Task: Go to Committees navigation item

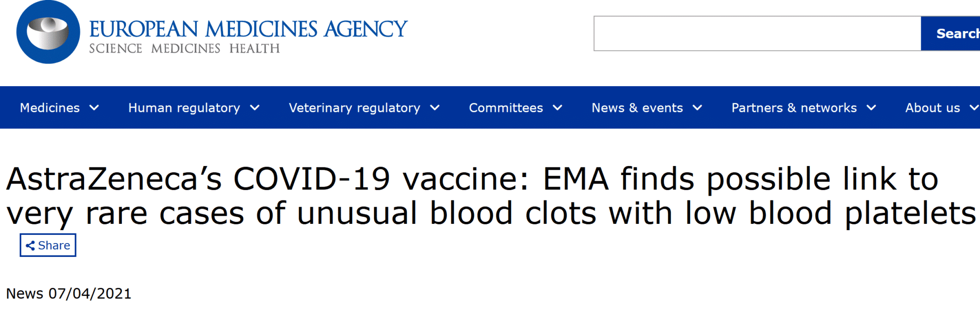Action: [x=506, y=108]
